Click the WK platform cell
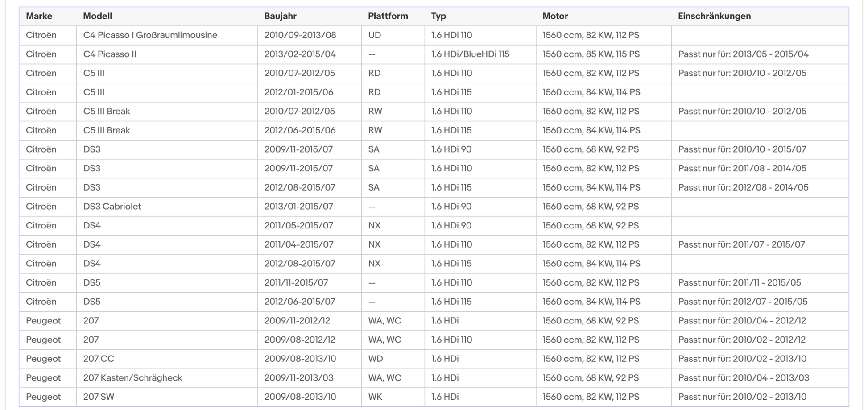The width and height of the screenshot is (868, 410). 375,397
